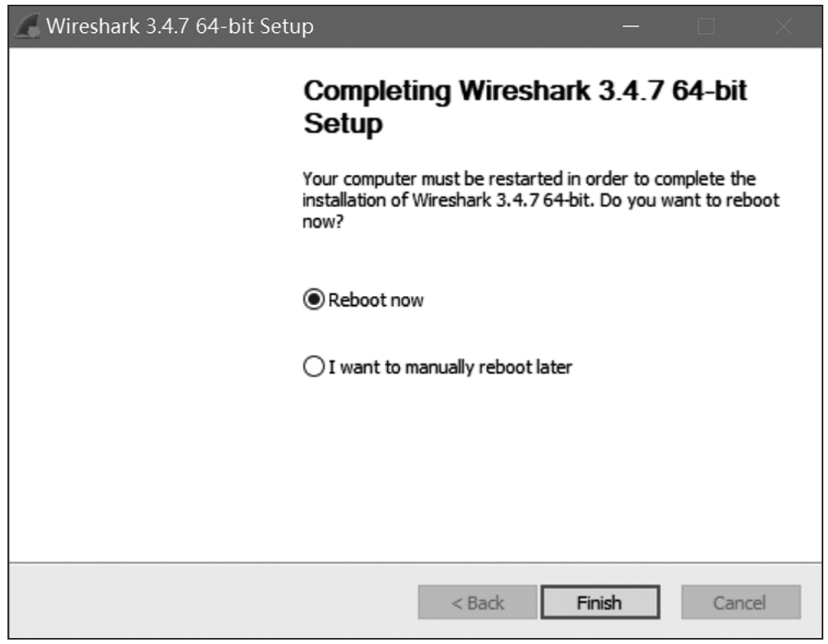Click the "Wireshark 3.4.7 64-bit Setup" title bar text

coord(179,27)
